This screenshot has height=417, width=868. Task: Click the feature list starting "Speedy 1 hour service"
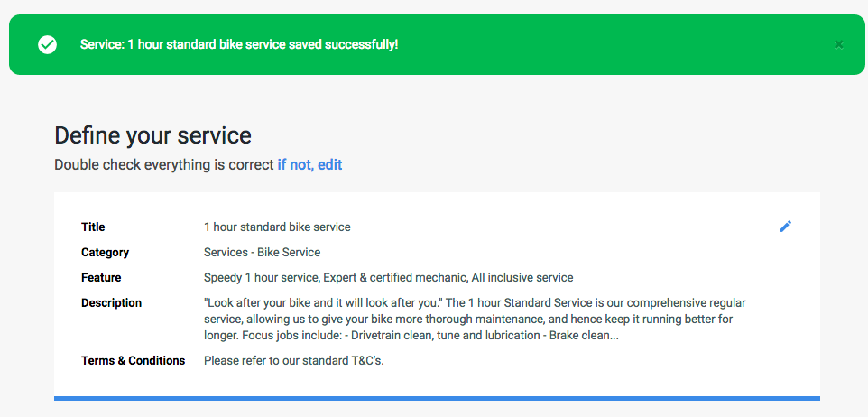pos(389,277)
